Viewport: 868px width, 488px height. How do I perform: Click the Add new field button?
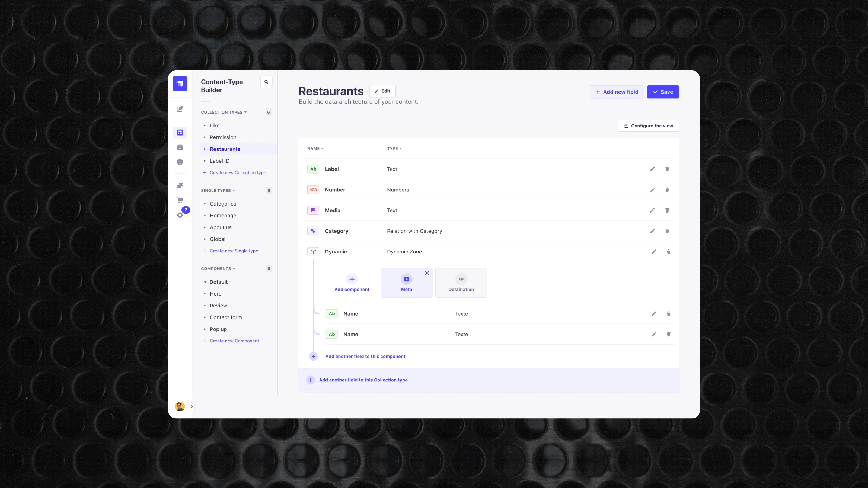[617, 92]
